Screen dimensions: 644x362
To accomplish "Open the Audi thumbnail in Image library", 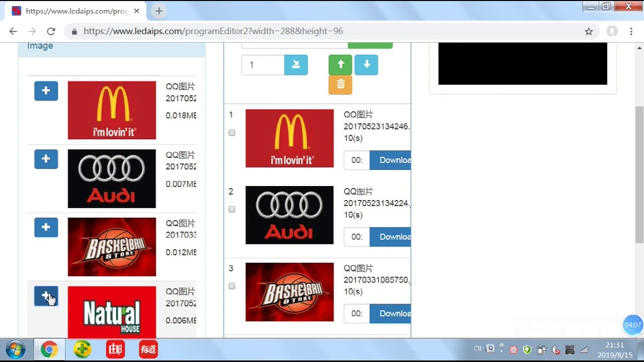I will (x=112, y=178).
